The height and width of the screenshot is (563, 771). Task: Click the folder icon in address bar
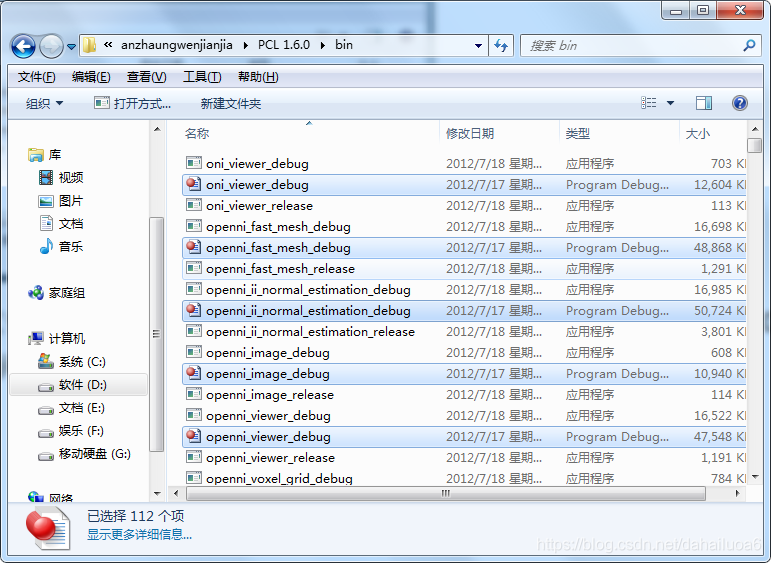(x=89, y=45)
